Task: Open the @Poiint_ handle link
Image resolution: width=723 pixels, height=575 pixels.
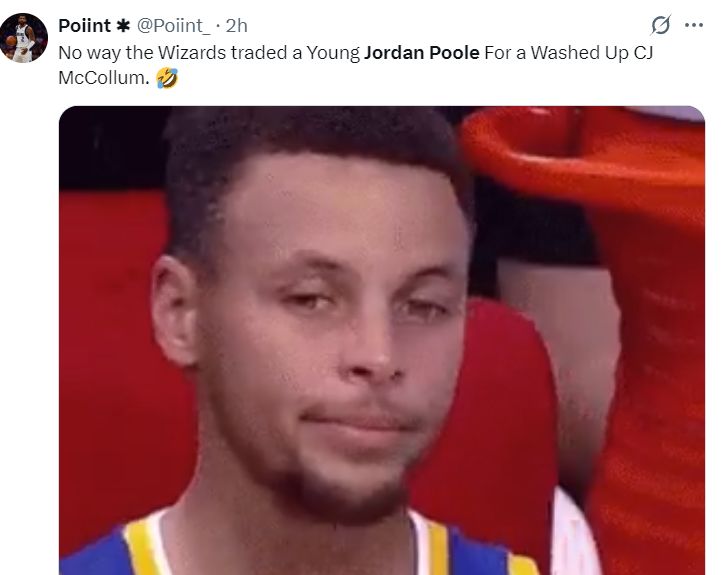Action: point(173,26)
